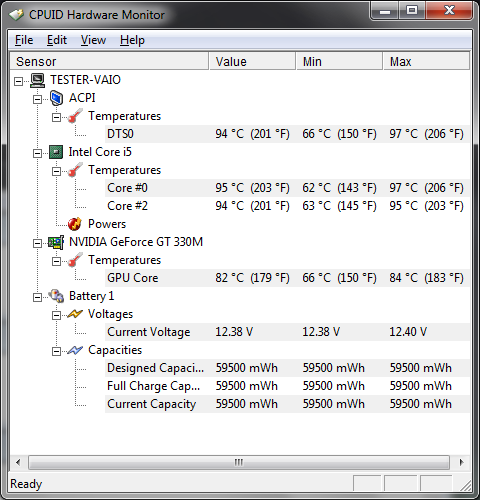Open the View menu
The height and width of the screenshot is (502, 481).
pyautogui.click(x=93, y=40)
